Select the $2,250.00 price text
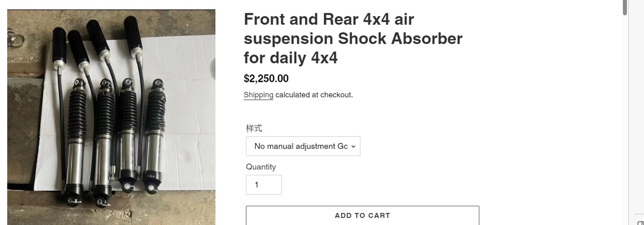 (266, 78)
